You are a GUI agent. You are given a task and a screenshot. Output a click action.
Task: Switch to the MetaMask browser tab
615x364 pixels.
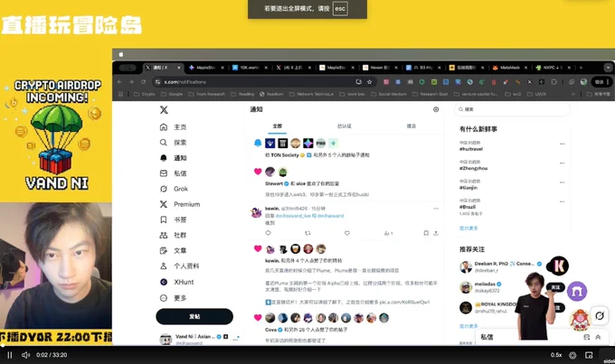[510, 68]
